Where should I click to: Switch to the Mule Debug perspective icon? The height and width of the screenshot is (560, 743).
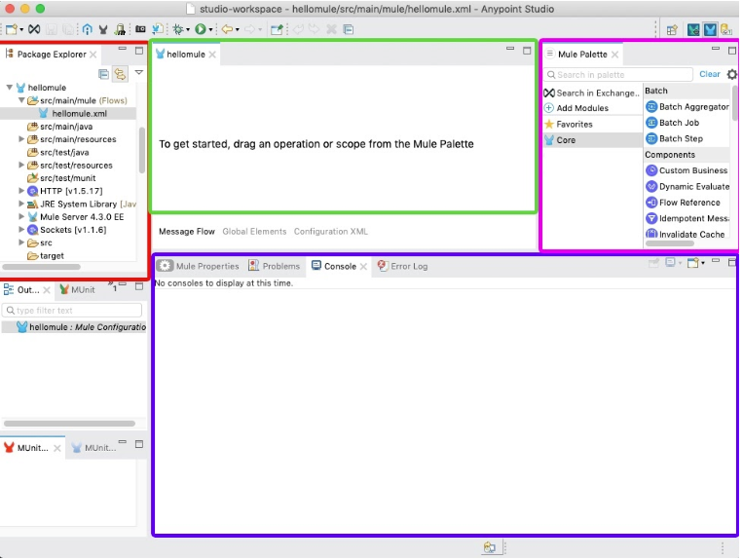coord(693,30)
